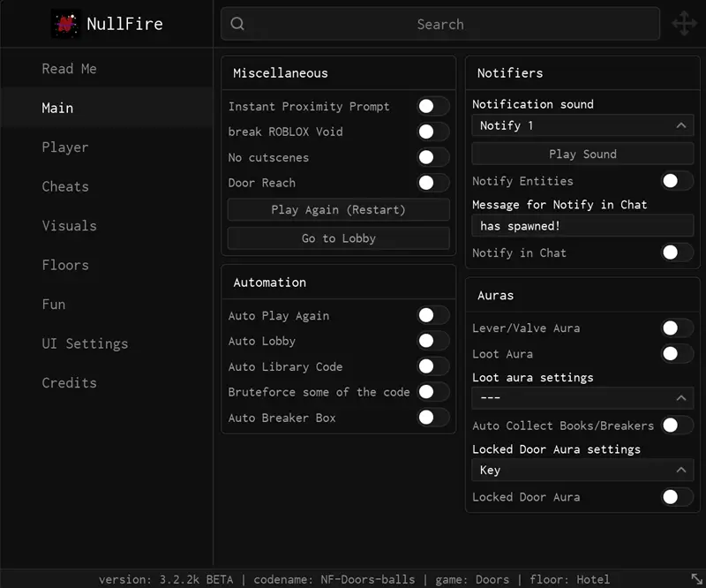Click the 'has spawned!' message field

coord(582,226)
